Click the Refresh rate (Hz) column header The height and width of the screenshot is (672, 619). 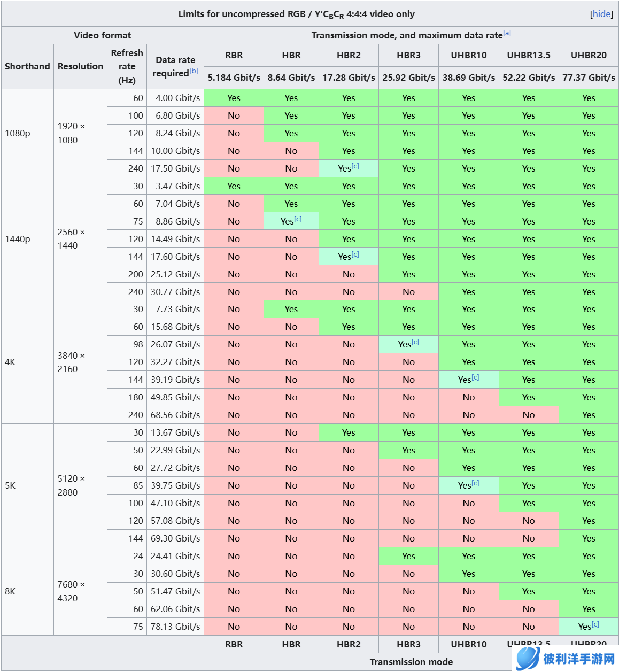click(127, 66)
